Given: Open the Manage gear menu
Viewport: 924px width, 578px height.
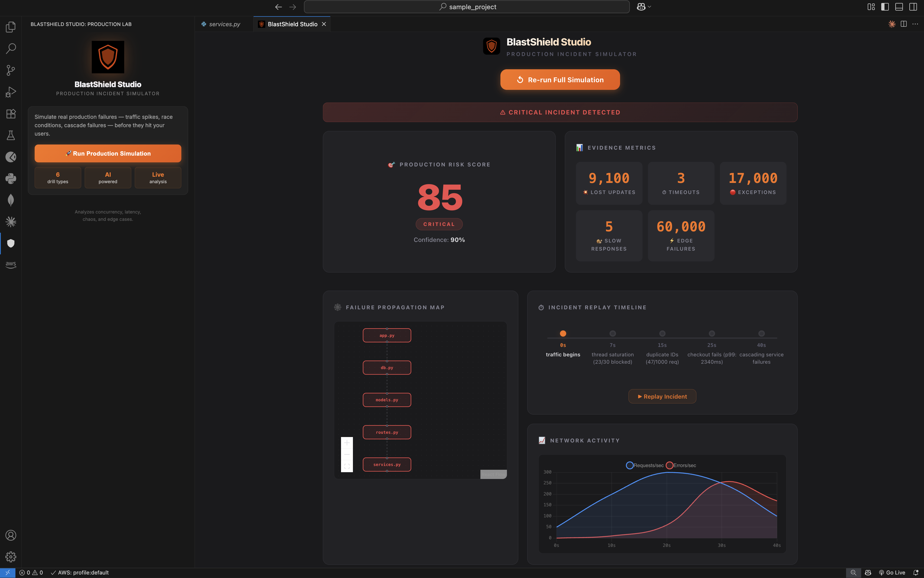Looking at the screenshot, I should tap(11, 557).
